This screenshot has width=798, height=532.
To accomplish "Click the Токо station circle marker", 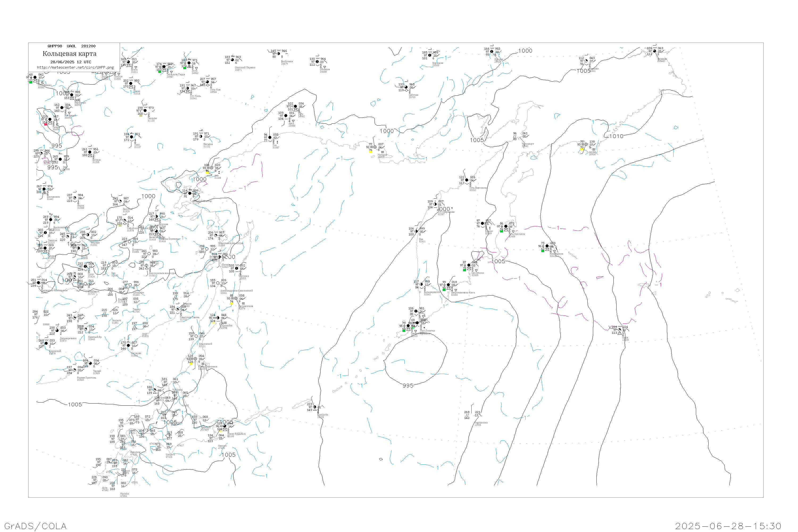I will click(131, 137).
